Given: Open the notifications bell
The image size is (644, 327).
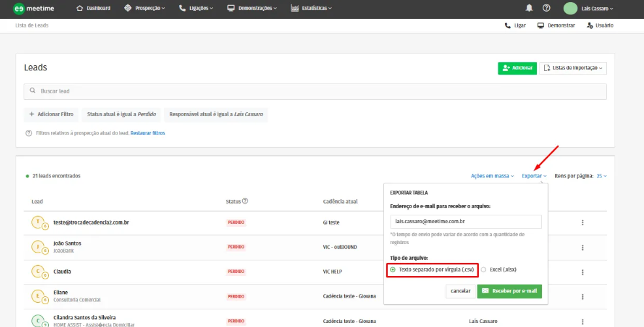Looking at the screenshot, I should point(529,8).
